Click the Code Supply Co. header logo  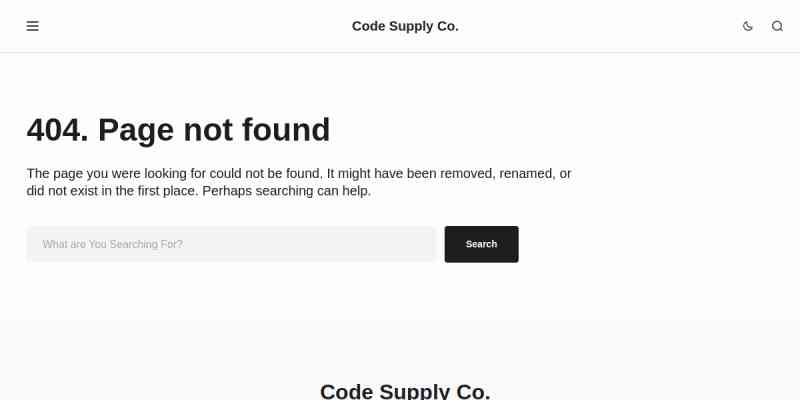click(405, 26)
